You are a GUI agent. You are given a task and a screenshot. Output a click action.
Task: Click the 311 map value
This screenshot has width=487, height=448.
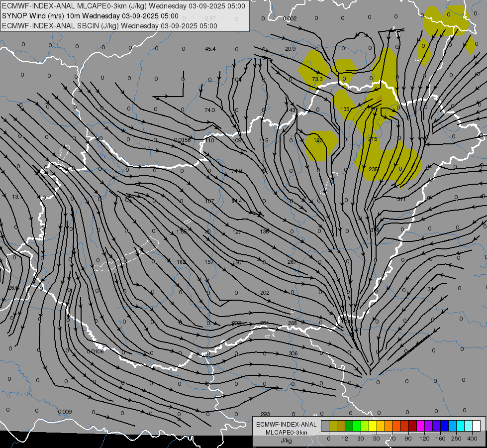tap(401, 199)
